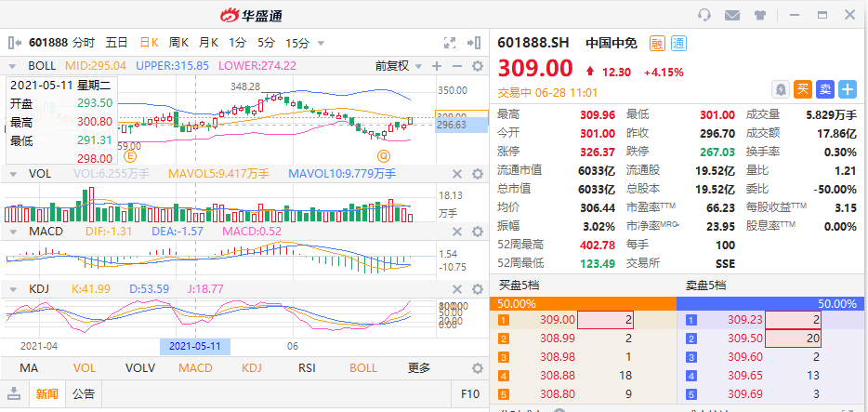Click stock code 601888 in chart toolbar
The height and width of the screenshot is (412, 868).
point(48,43)
